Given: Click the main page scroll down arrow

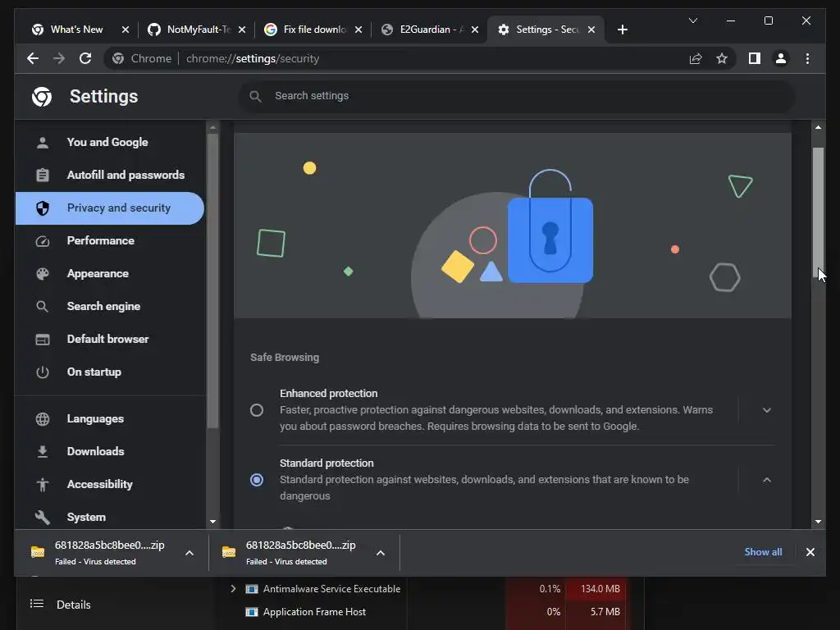Looking at the screenshot, I should (818, 521).
